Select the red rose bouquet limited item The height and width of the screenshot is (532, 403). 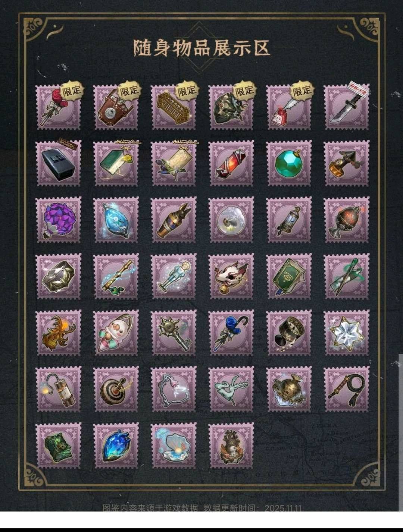(58, 107)
